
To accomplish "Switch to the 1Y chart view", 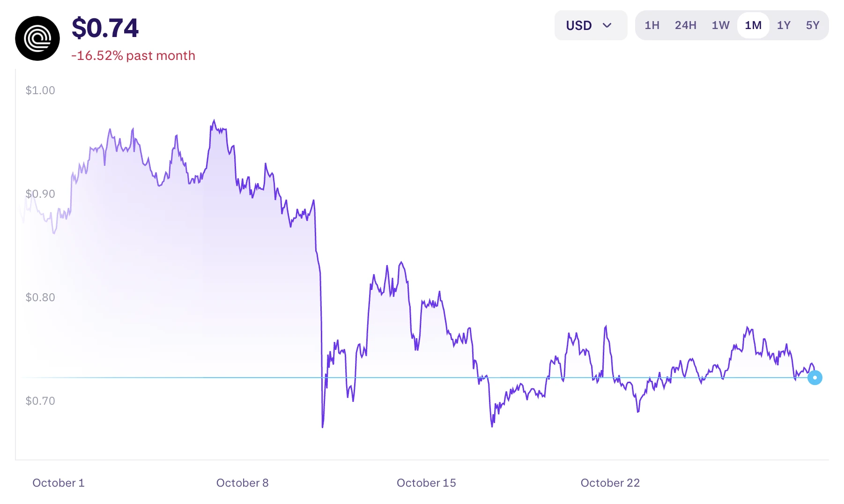I will [784, 25].
